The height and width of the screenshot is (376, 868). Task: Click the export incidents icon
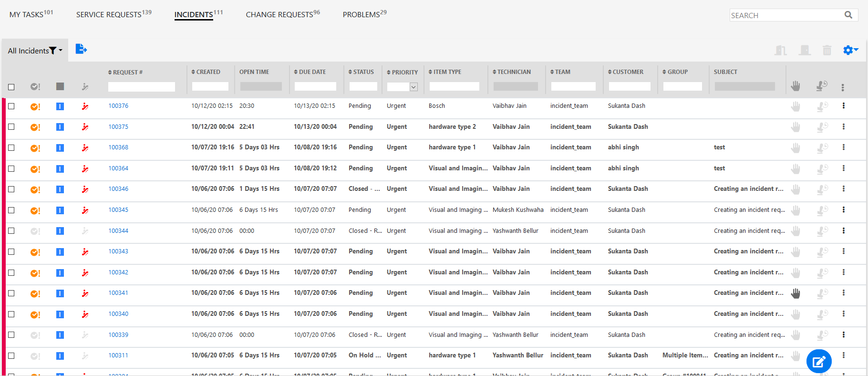(81, 49)
